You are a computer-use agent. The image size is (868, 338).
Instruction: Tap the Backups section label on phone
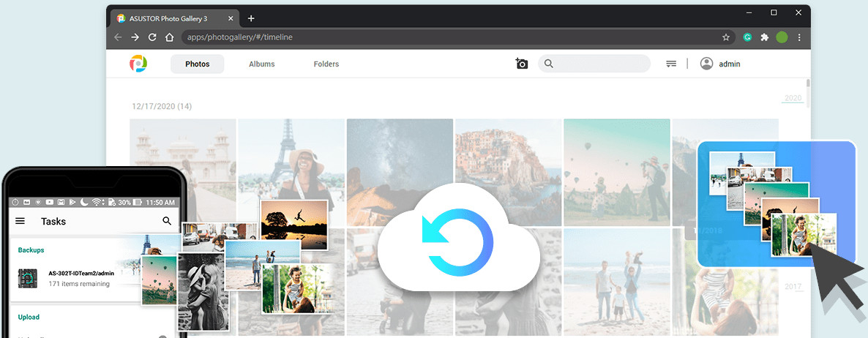pyautogui.click(x=31, y=250)
